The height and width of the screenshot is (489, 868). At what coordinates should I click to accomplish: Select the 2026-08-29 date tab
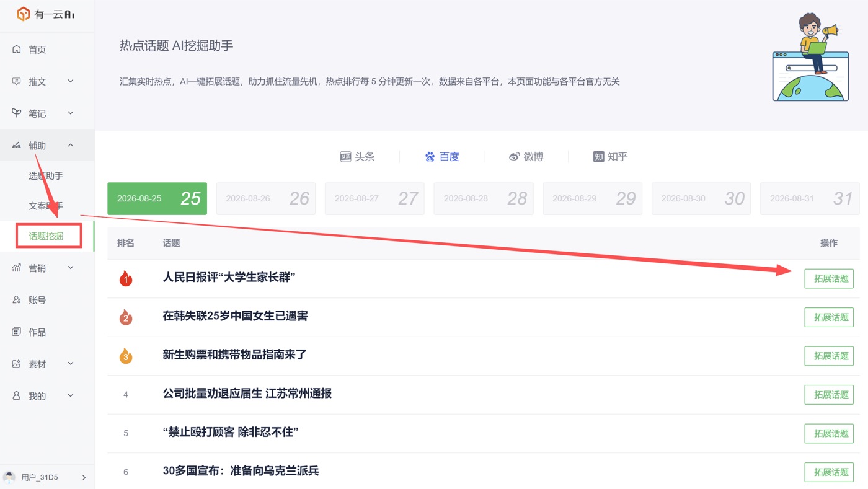pyautogui.click(x=592, y=198)
